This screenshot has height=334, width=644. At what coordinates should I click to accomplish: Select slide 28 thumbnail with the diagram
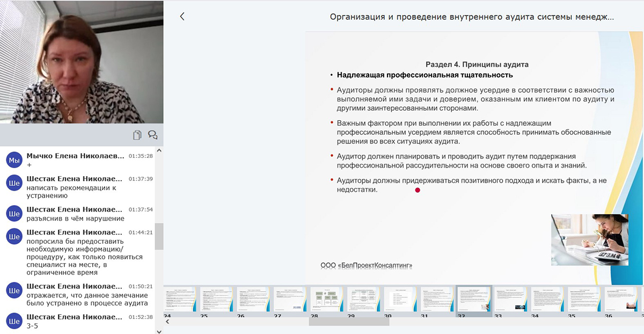326,299
